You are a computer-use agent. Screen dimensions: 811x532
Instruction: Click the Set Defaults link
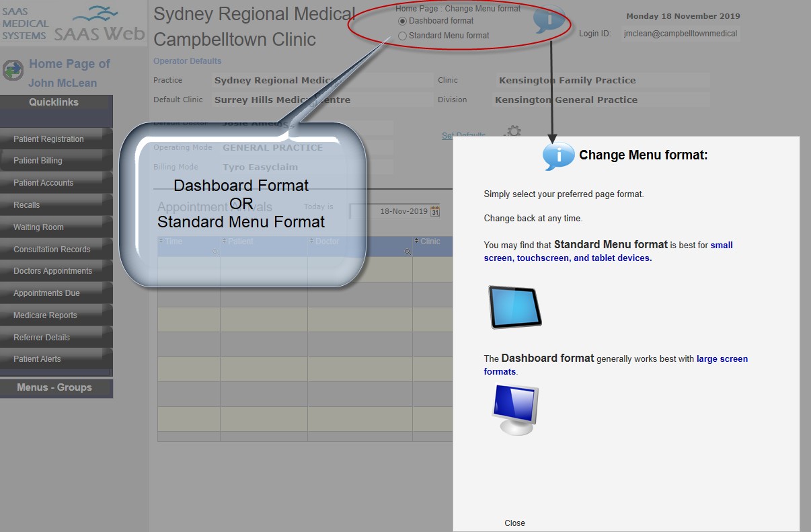[x=463, y=136]
